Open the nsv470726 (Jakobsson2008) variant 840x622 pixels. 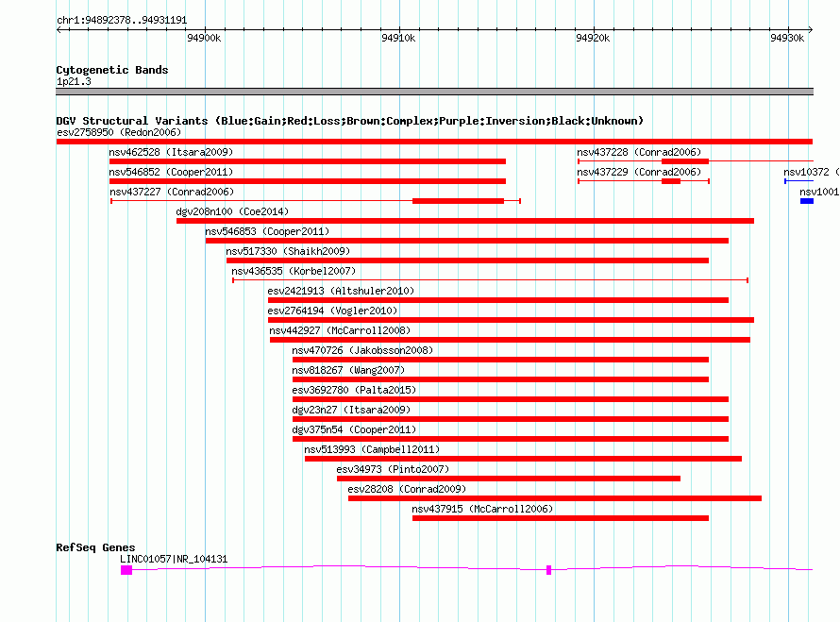500,360
